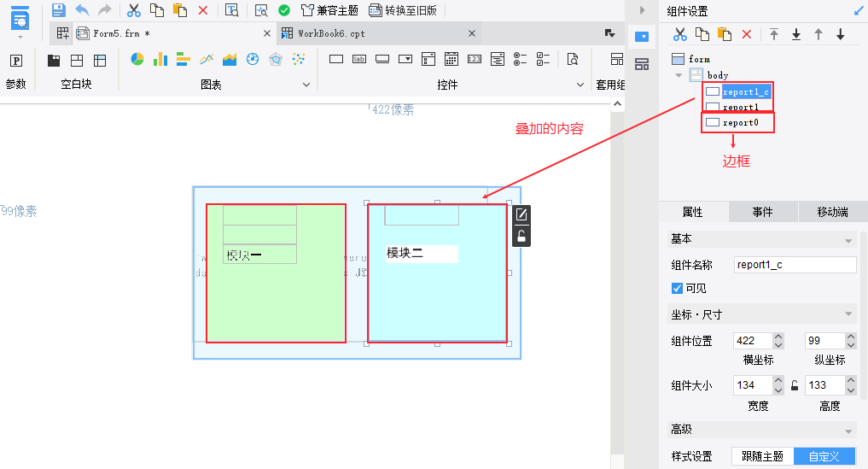The height and width of the screenshot is (469, 868).
Task: Undo the last action
Action: 82,10
